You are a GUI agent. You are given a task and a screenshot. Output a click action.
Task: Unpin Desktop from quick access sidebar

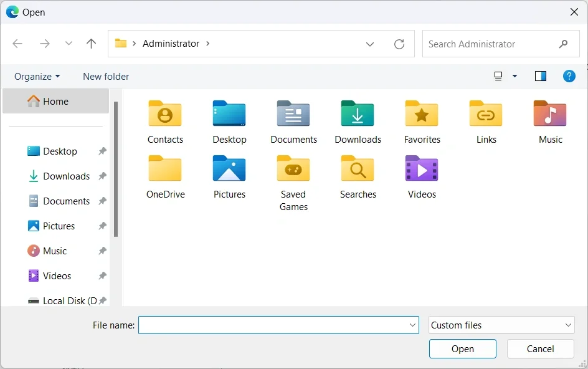point(102,151)
